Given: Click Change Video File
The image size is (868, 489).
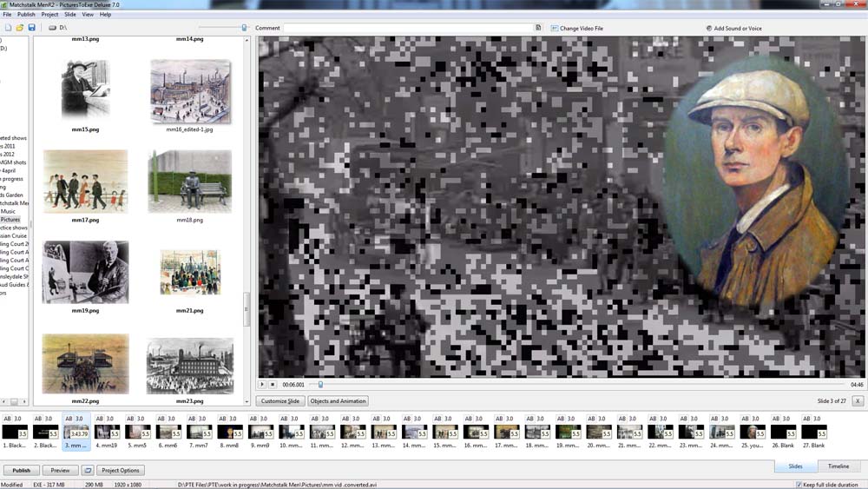Looking at the screenshot, I should [x=577, y=29].
